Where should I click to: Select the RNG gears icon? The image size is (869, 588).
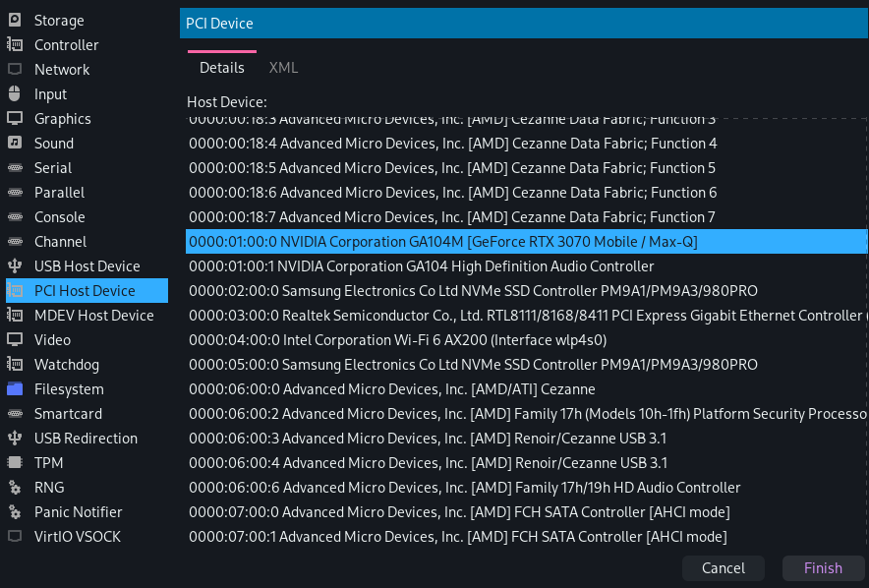(15, 488)
